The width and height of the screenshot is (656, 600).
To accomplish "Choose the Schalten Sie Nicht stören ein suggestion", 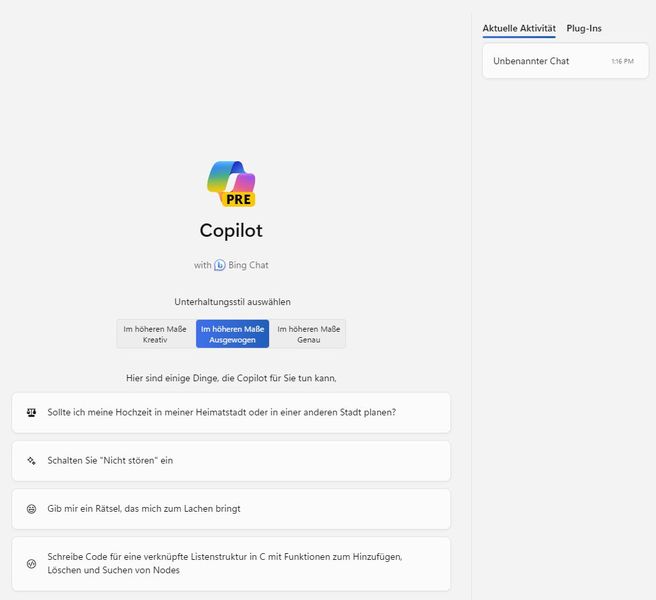I will point(231,461).
